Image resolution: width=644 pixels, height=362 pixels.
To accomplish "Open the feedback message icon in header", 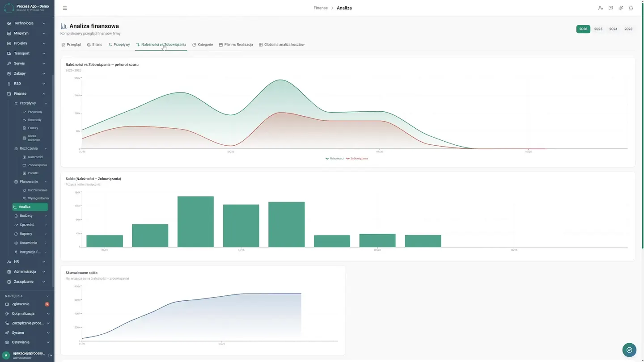I will click(610, 8).
